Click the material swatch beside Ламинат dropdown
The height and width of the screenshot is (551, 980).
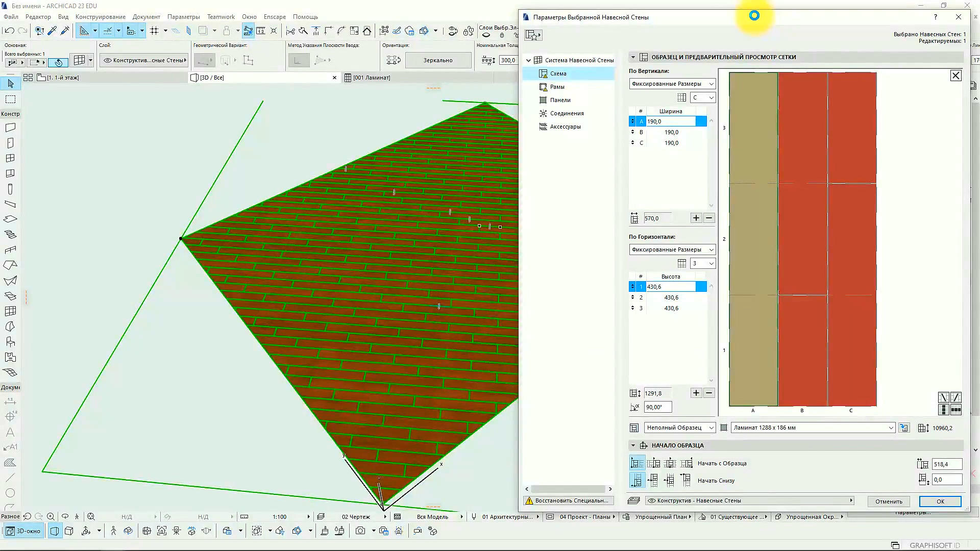tap(723, 428)
